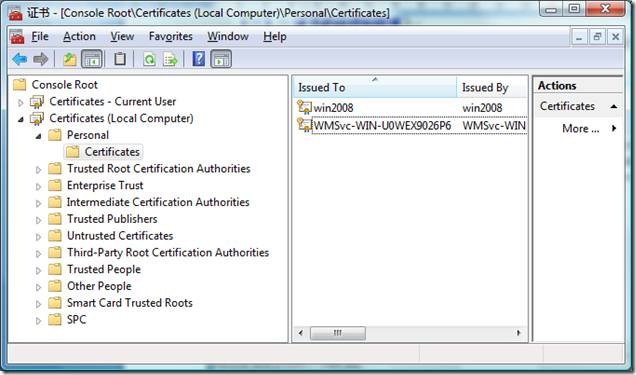Screen dimensions: 636x375
Task: Toggle Show/Hide Console Tree toolbar icon
Action: [x=92, y=60]
